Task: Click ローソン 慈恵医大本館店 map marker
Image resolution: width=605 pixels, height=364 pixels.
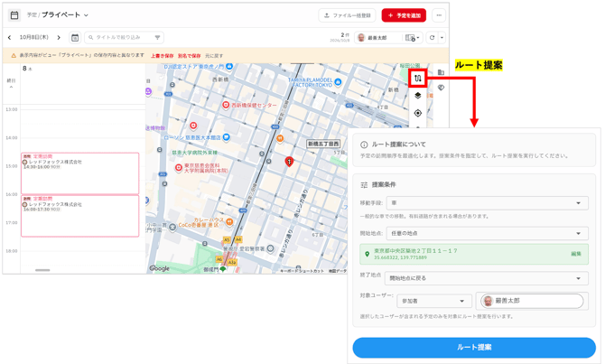Action: [227, 137]
